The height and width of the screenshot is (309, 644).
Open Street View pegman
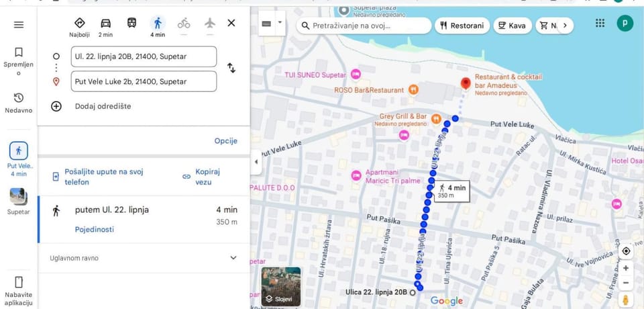pos(625,300)
